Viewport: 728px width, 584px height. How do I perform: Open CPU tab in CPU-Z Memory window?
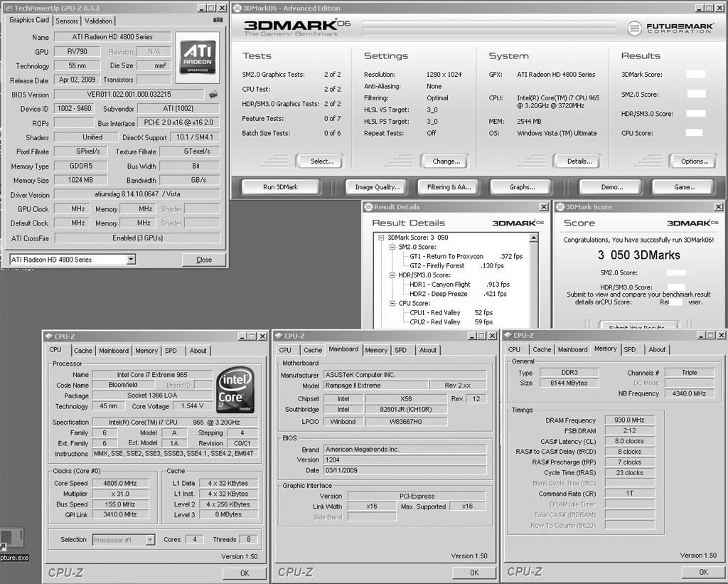[x=515, y=349]
